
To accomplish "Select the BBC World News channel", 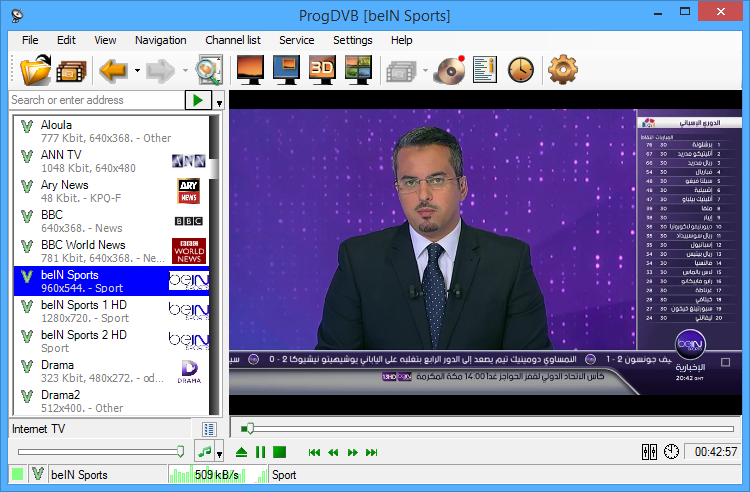I will (111, 251).
